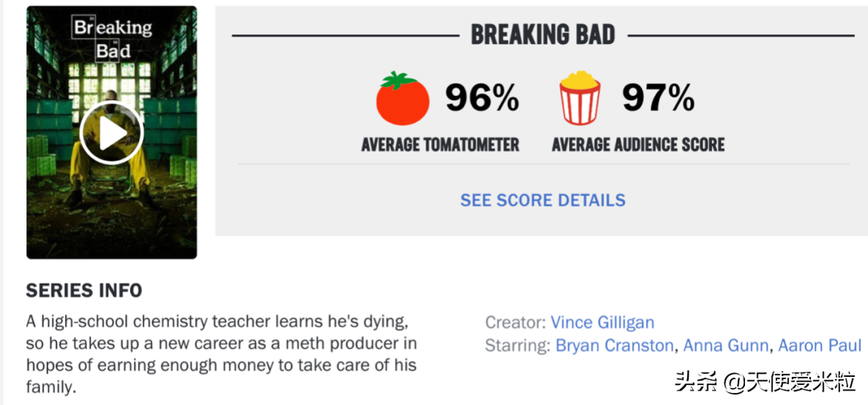Image resolution: width=868 pixels, height=405 pixels.
Task: Click the series synopsis paragraph
Action: pos(221,354)
